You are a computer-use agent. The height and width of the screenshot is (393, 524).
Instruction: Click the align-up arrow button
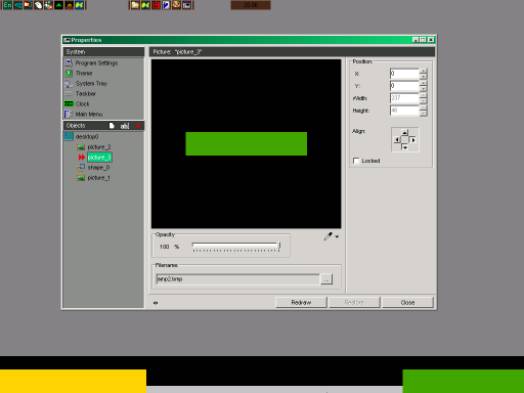tap(405, 133)
